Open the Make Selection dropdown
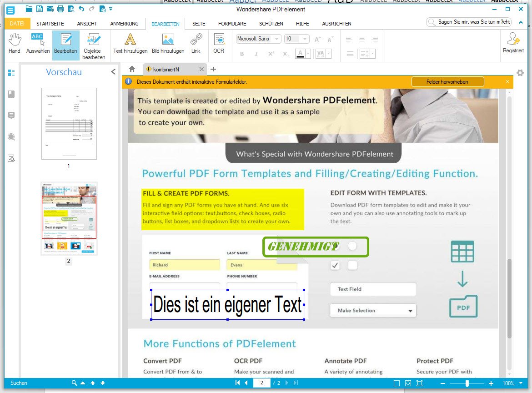 coord(373,311)
